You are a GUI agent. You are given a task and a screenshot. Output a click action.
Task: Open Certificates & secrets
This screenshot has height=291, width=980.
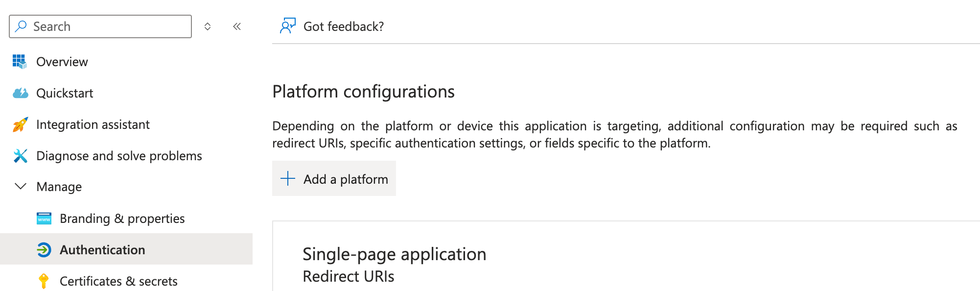point(118,281)
